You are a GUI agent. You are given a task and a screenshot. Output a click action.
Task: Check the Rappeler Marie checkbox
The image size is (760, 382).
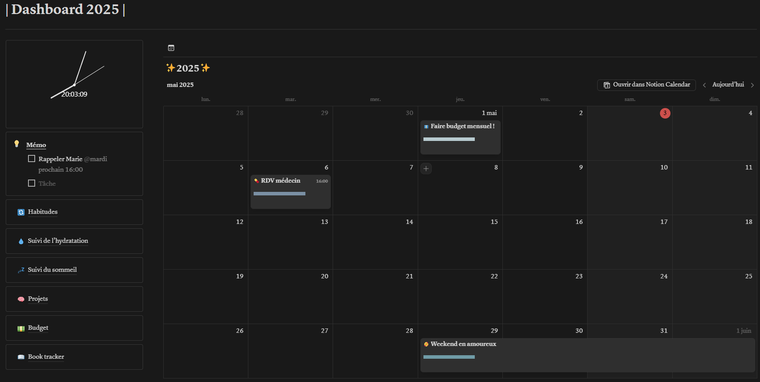[32, 159]
